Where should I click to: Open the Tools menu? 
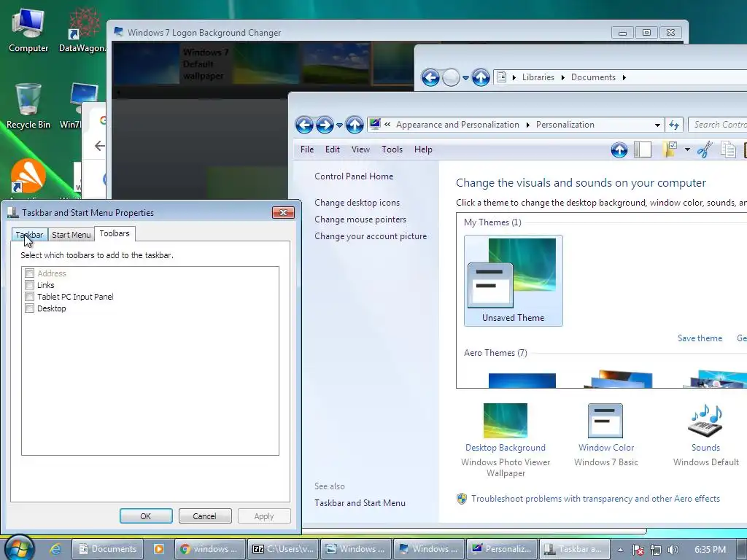tap(392, 149)
